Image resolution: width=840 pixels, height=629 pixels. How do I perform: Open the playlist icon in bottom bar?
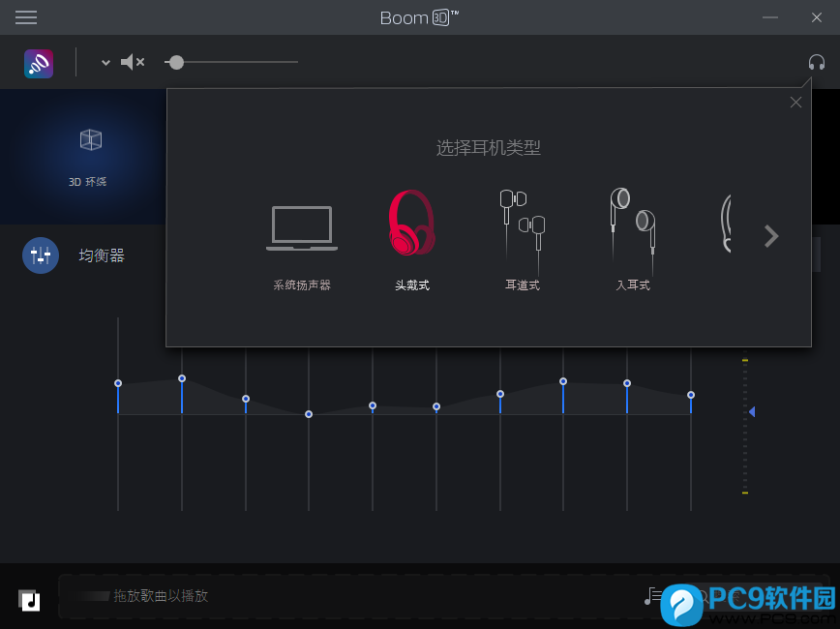click(x=654, y=596)
